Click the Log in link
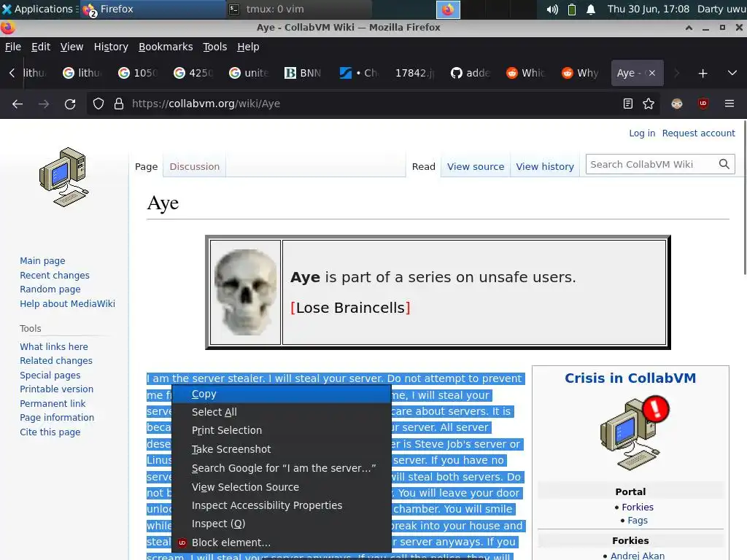The image size is (747, 560). click(x=642, y=133)
